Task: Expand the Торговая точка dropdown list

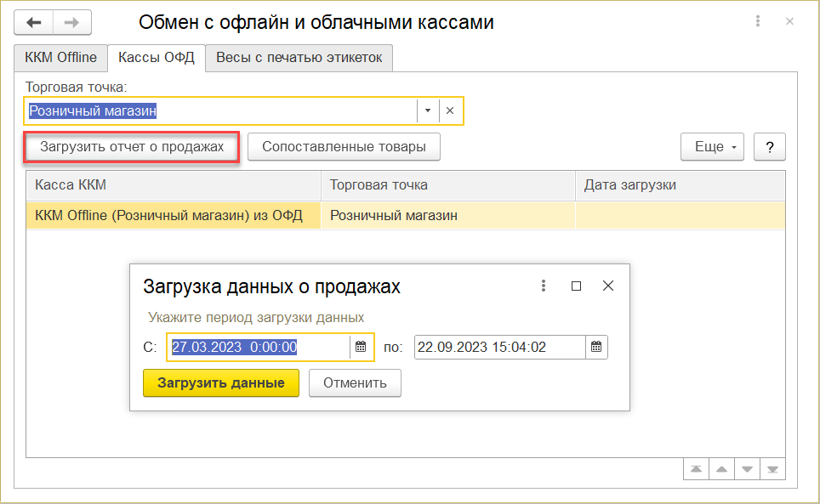Action: 427,110
